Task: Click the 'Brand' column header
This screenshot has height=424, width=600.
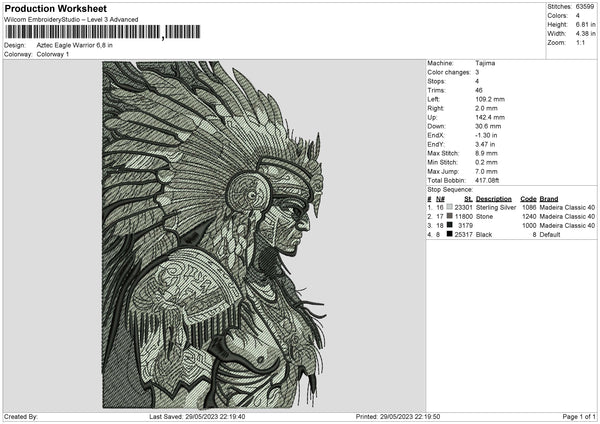Action: point(549,199)
